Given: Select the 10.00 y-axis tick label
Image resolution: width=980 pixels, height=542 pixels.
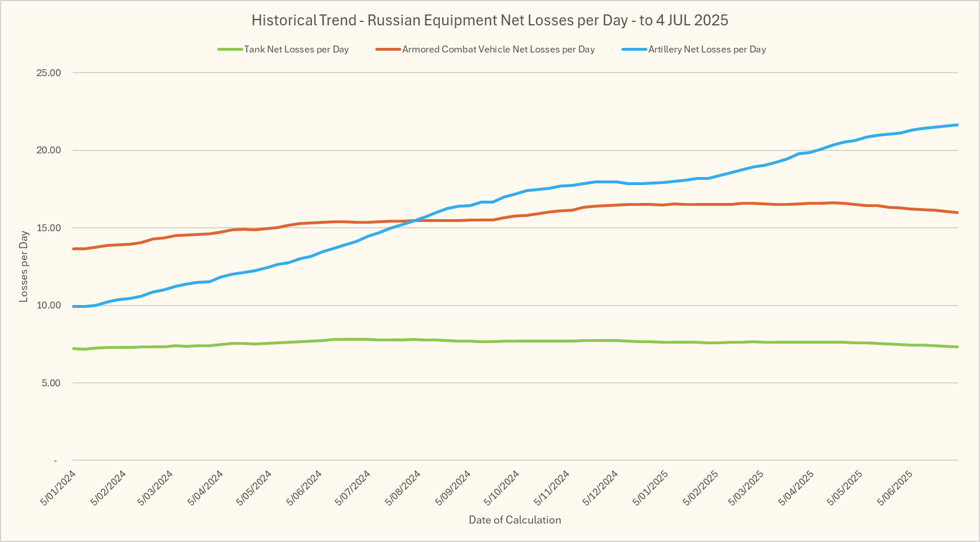Looking at the screenshot, I should coord(48,306).
